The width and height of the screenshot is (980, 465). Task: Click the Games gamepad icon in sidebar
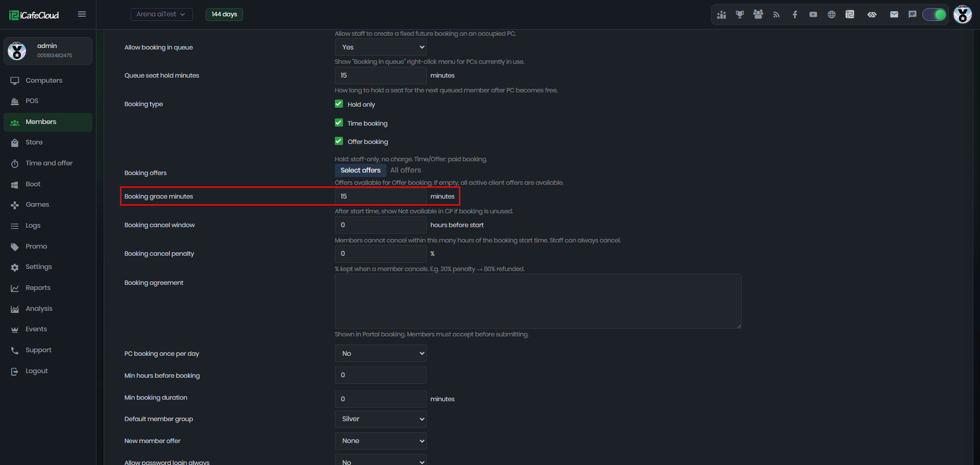(x=15, y=205)
